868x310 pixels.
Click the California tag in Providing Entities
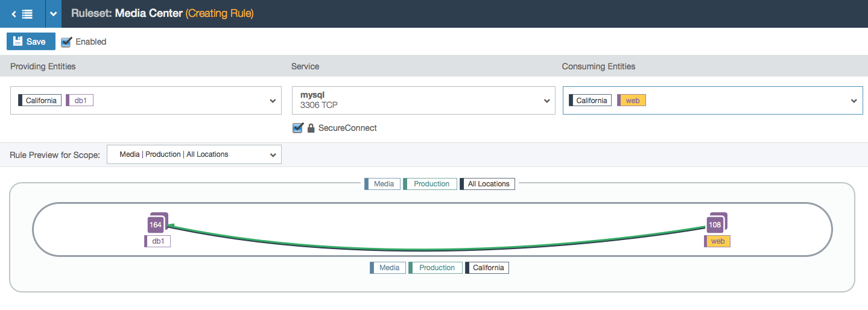pyautogui.click(x=40, y=101)
